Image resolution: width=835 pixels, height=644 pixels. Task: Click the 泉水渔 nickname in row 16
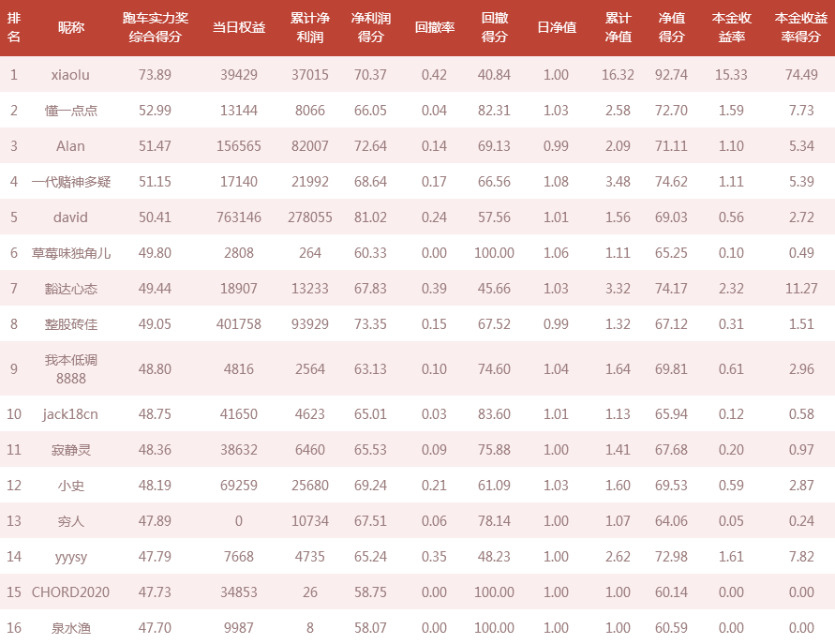71,628
